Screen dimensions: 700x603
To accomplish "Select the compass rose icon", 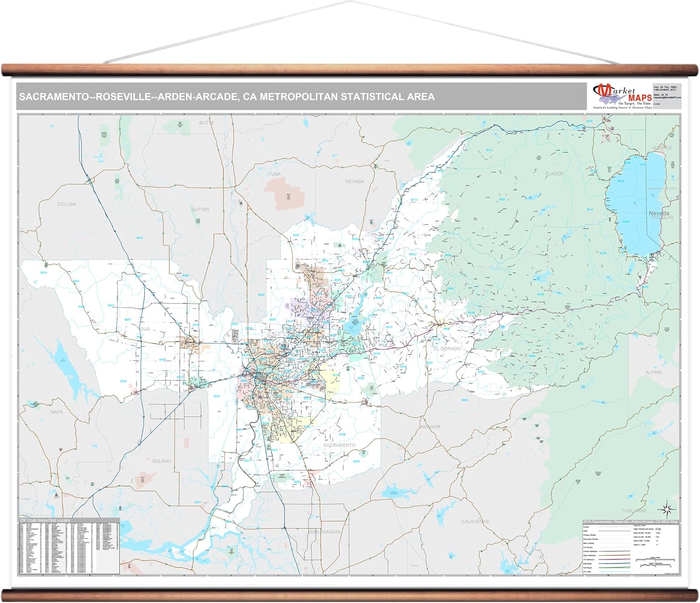I will [666, 511].
